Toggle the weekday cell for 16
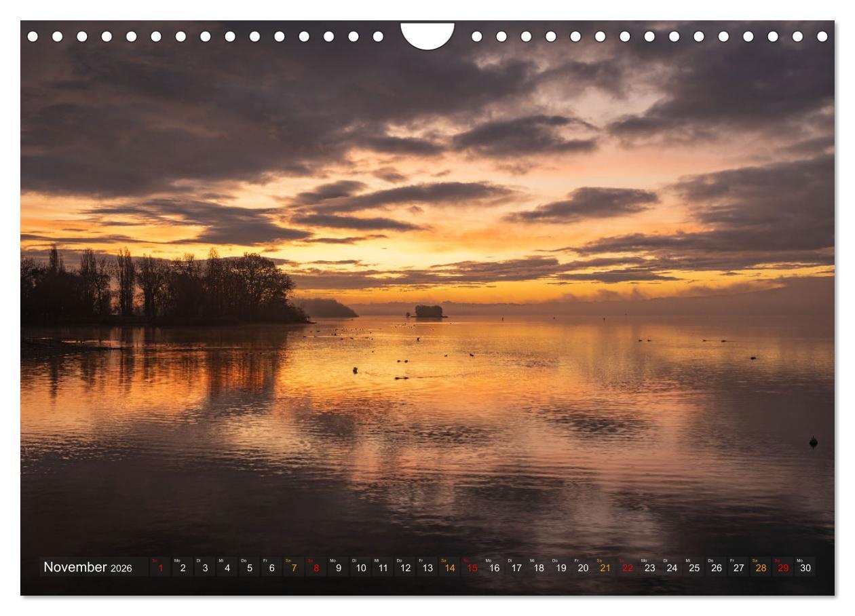The image size is (855, 616). (x=494, y=567)
